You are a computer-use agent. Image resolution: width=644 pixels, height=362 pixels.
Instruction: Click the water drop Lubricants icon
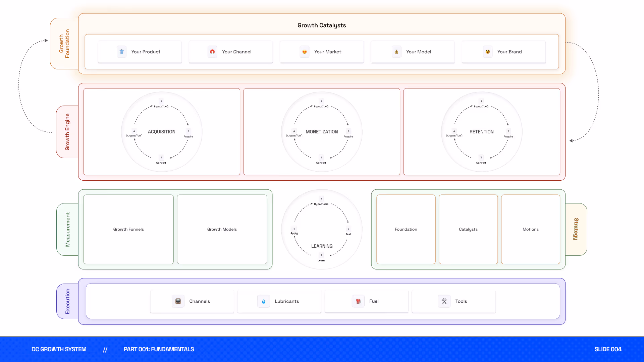[x=264, y=301]
